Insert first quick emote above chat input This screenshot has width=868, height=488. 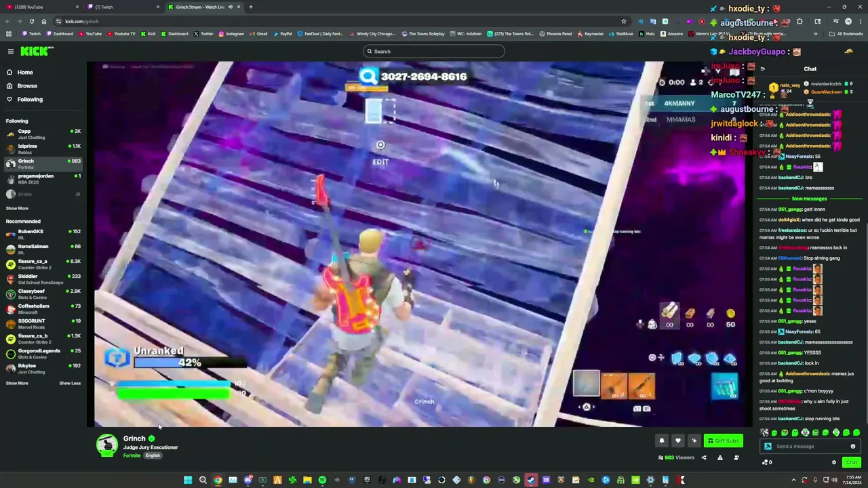[x=764, y=432]
